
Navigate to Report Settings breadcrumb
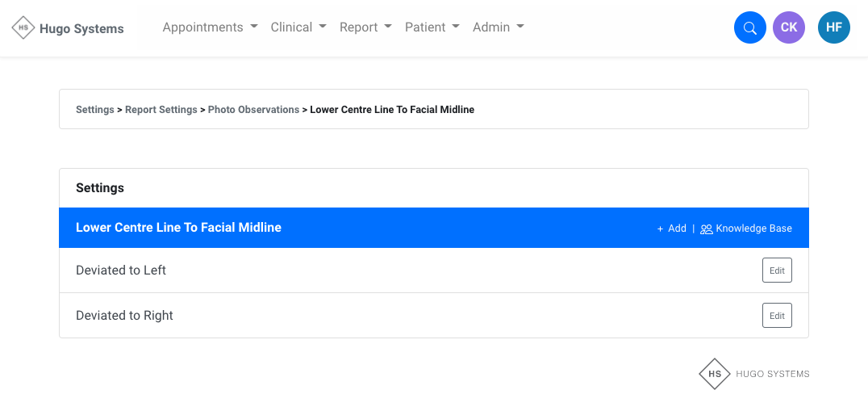161,110
